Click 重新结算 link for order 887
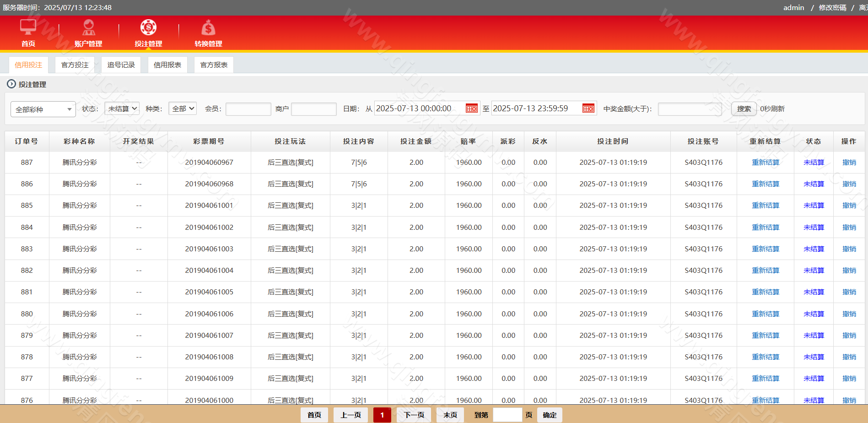The height and width of the screenshot is (423, 868). 765,163
